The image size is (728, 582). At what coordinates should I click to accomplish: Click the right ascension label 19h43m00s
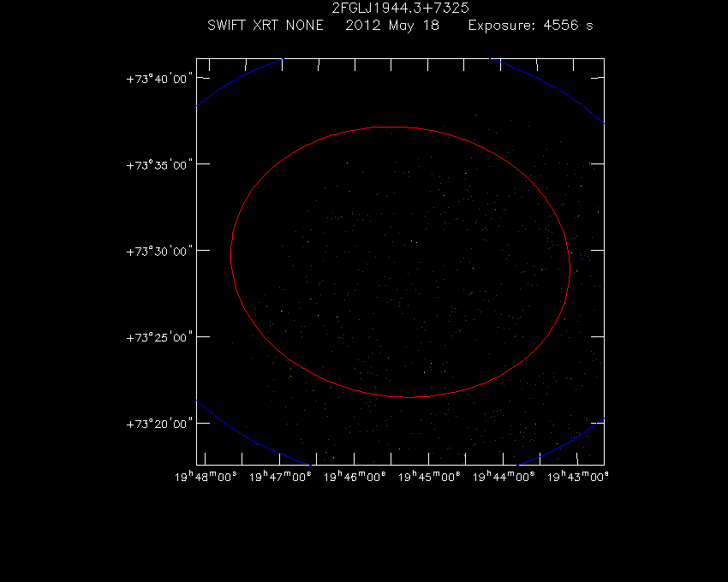click(578, 477)
